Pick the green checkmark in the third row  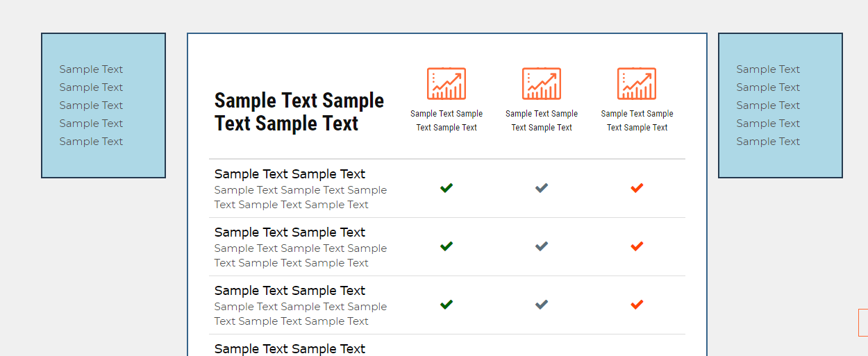[446, 305]
